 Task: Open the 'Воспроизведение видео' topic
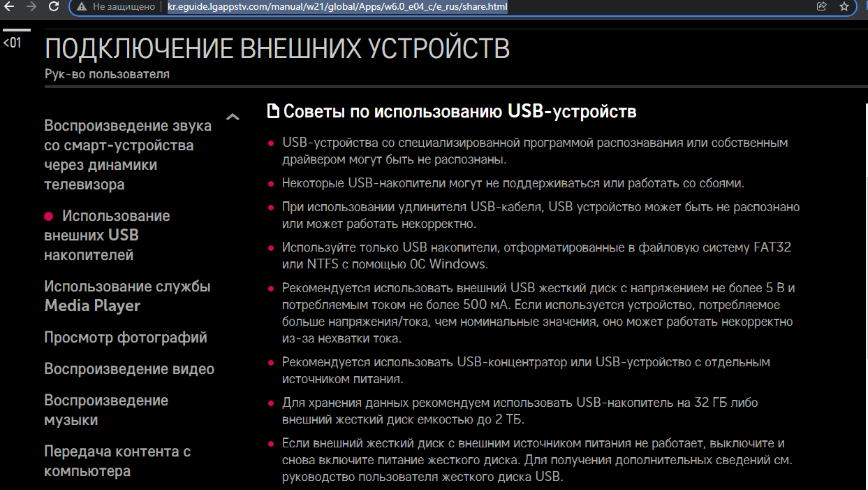(129, 369)
